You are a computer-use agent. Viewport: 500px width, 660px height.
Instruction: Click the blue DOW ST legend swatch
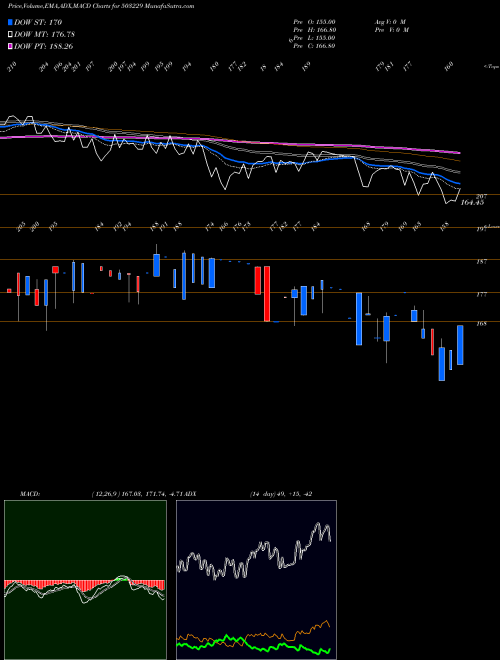click(x=10, y=22)
